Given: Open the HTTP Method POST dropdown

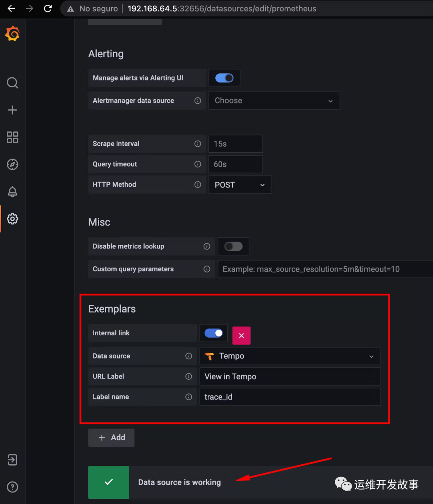Looking at the screenshot, I should pos(240,185).
